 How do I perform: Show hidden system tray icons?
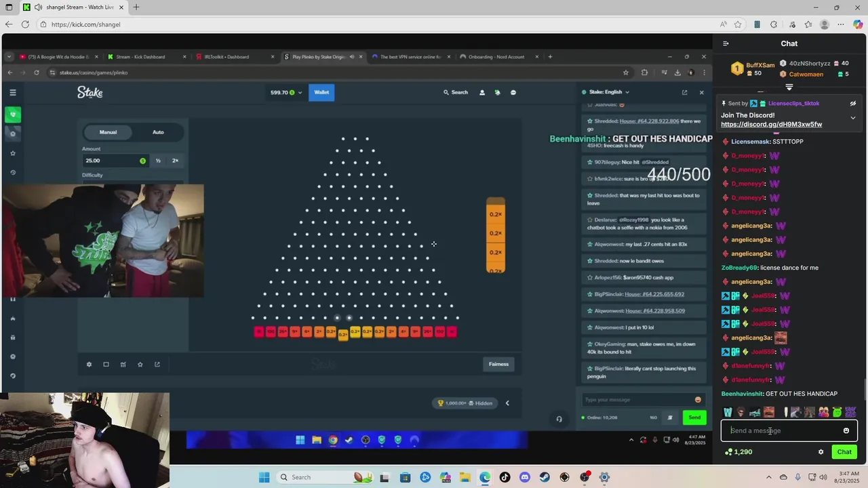point(769,477)
